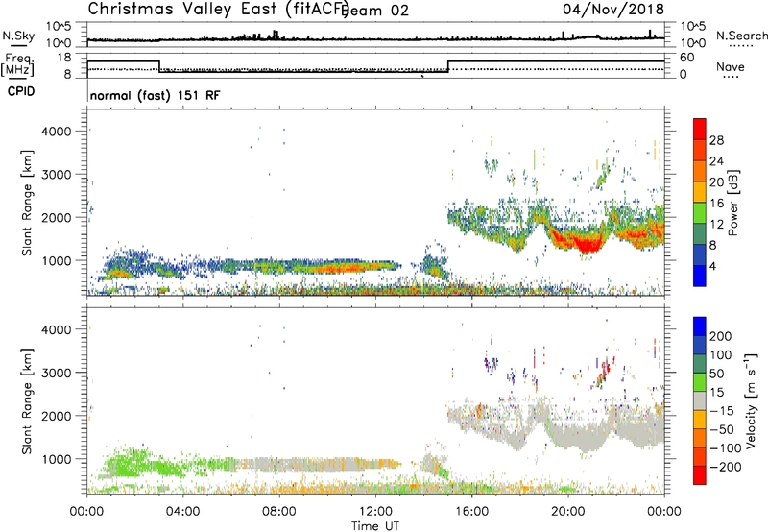Click the '4' label on the Power color bar
768x532 pixels.
coord(712,266)
